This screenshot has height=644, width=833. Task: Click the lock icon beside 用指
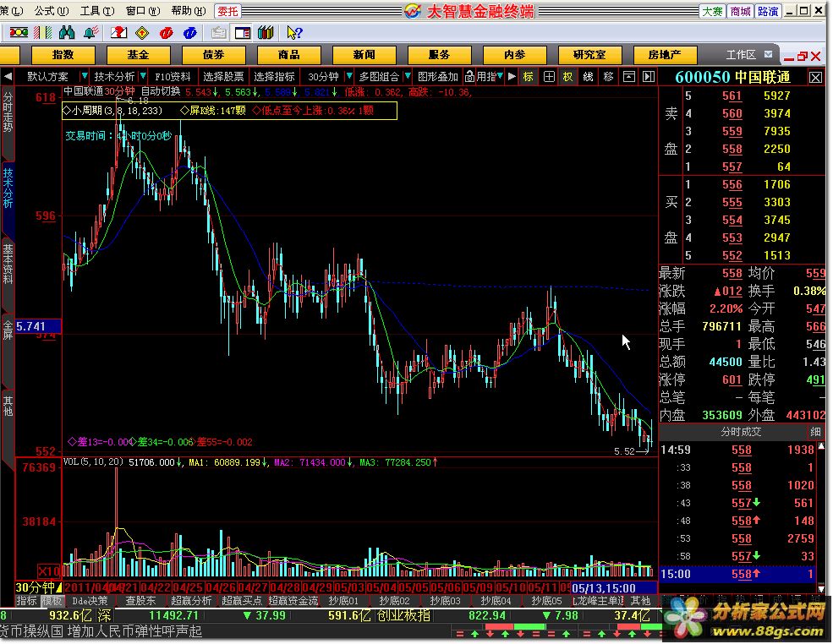tap(469, 77)
